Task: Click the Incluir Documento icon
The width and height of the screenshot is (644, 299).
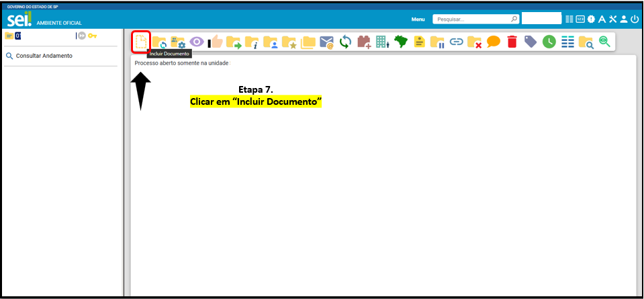Action: [141, 42]
